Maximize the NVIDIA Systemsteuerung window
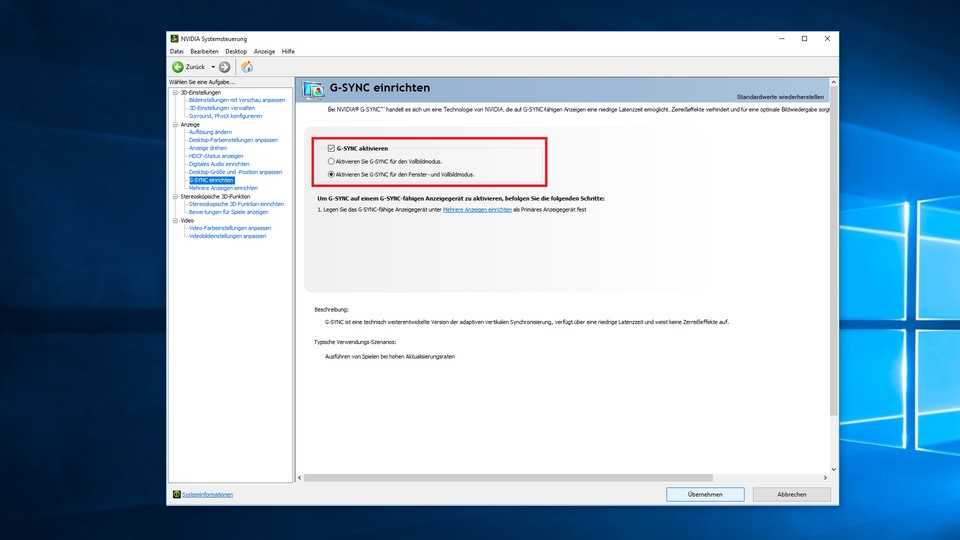960x540 pixels. pos(804,39)
